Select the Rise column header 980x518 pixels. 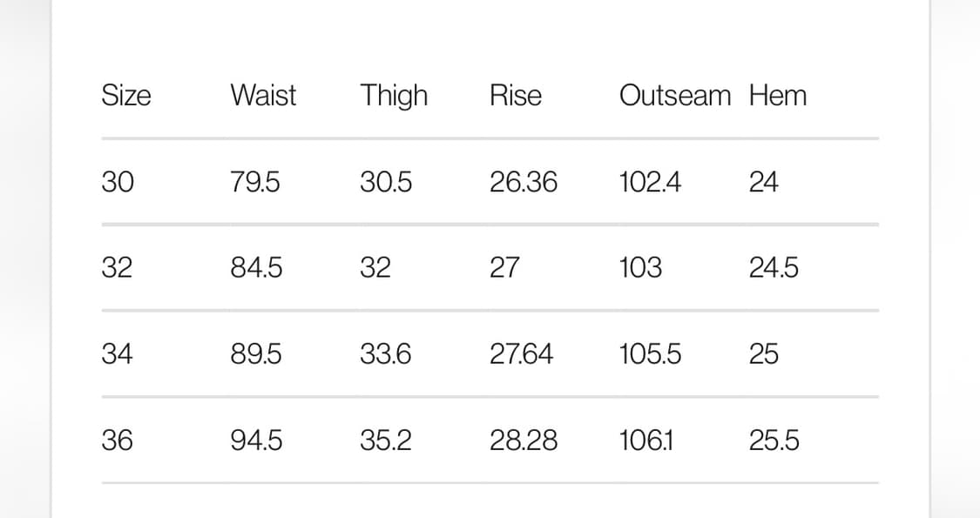[x=516, y=96]
